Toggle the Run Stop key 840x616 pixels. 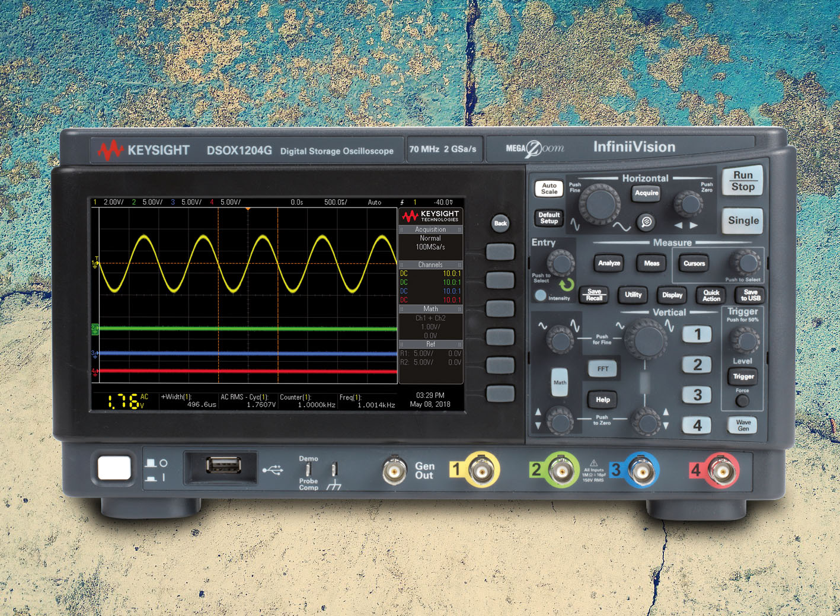(743, 181)
